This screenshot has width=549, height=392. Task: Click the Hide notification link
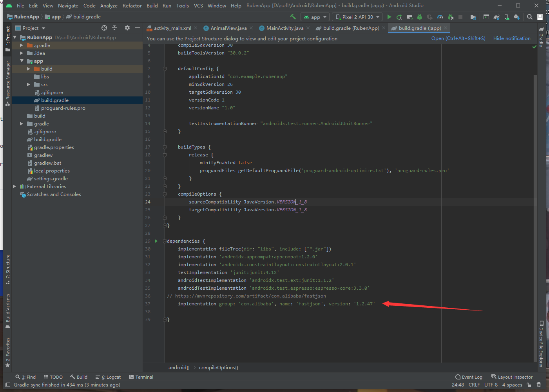coord(512,38)
